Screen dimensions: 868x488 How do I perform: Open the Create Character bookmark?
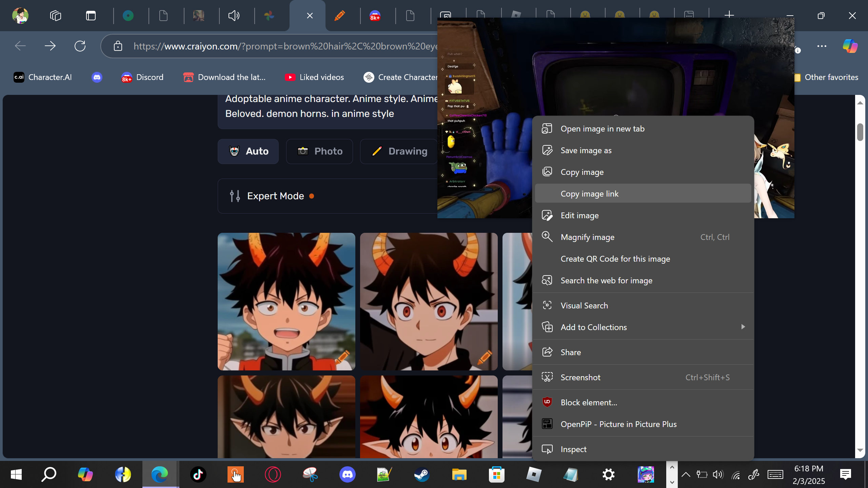tap(401, 77)
